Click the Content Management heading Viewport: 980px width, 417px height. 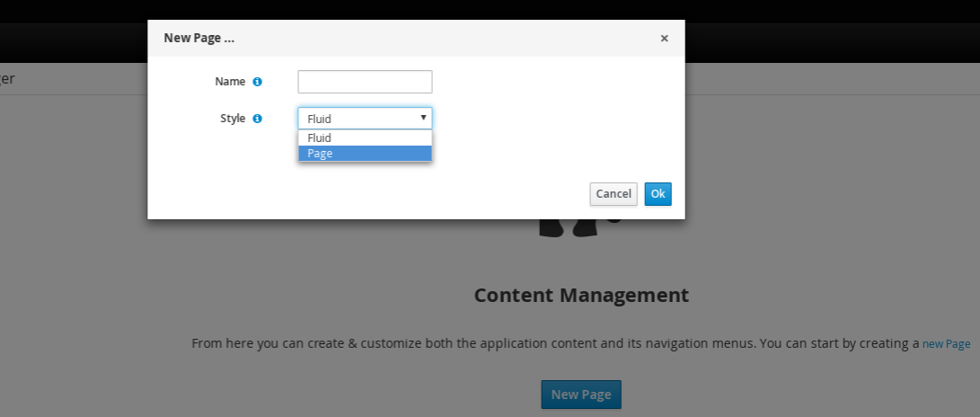click(x=581, y=295)
